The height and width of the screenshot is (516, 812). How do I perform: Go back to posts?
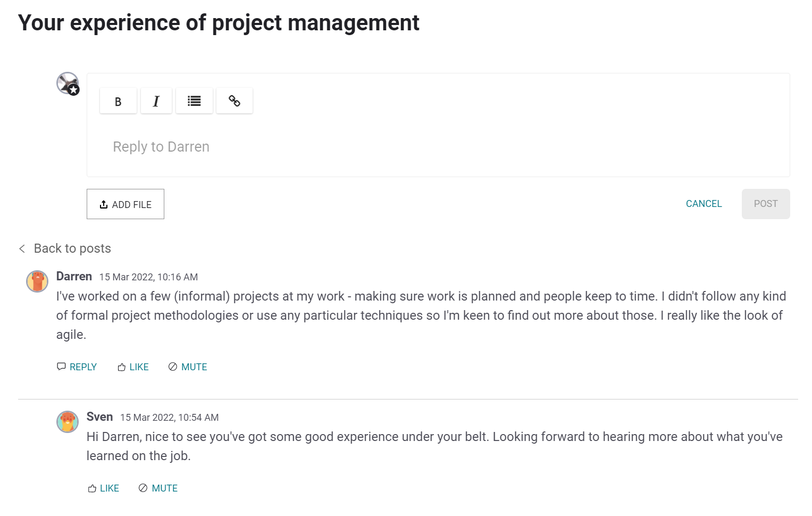(x=72, y=248)
